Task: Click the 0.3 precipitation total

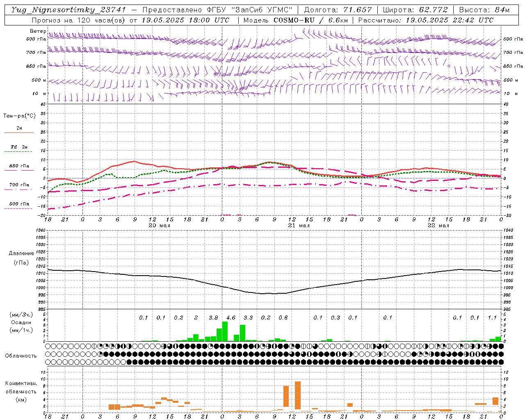Action: (336, 317)
